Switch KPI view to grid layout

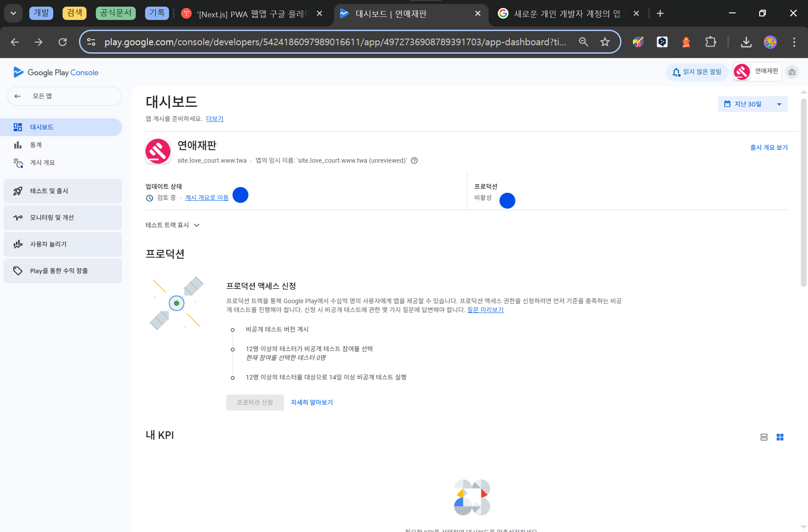[x=780, y=437]
